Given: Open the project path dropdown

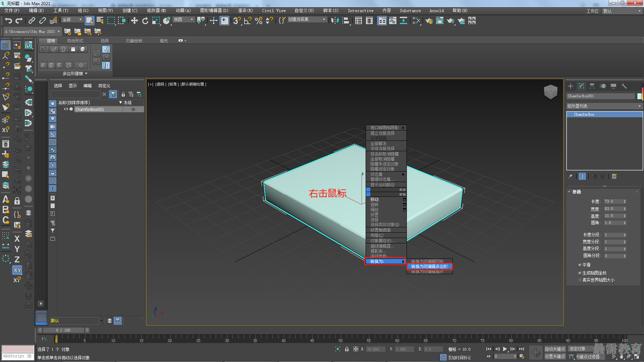Looking at the screenshot, I should [x=32, y=32].
